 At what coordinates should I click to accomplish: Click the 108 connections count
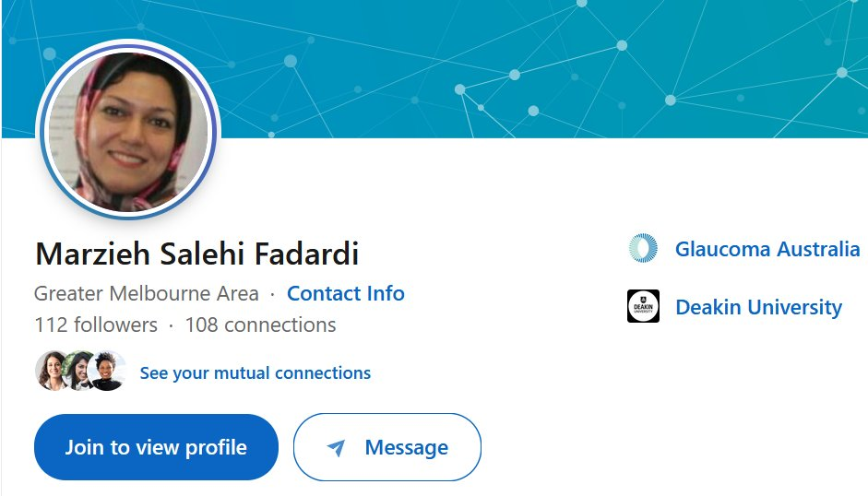click(260, 325)
